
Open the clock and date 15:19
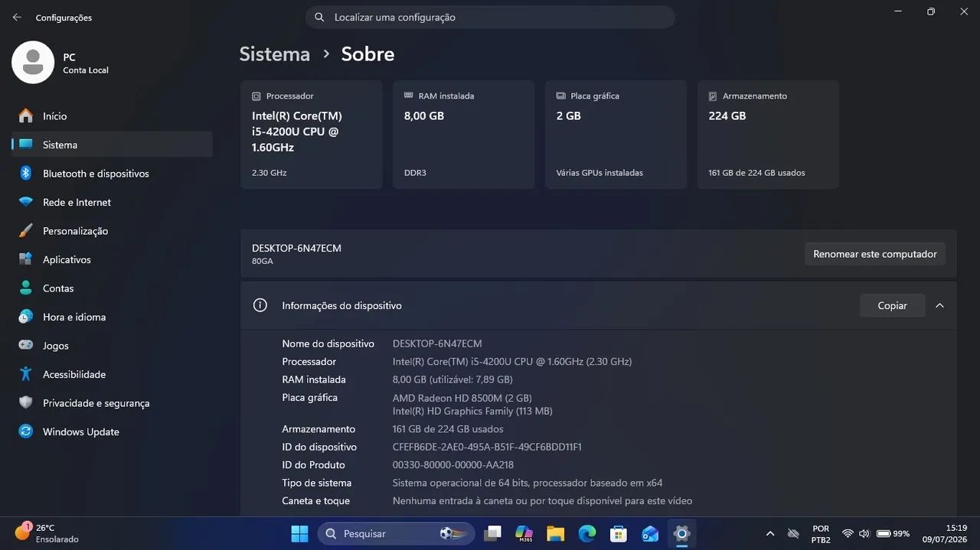945,533
